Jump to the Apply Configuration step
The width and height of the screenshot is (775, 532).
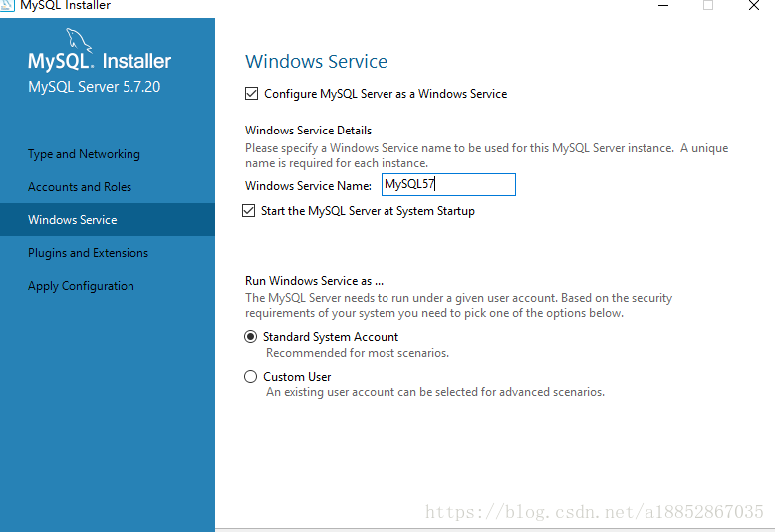81,286
